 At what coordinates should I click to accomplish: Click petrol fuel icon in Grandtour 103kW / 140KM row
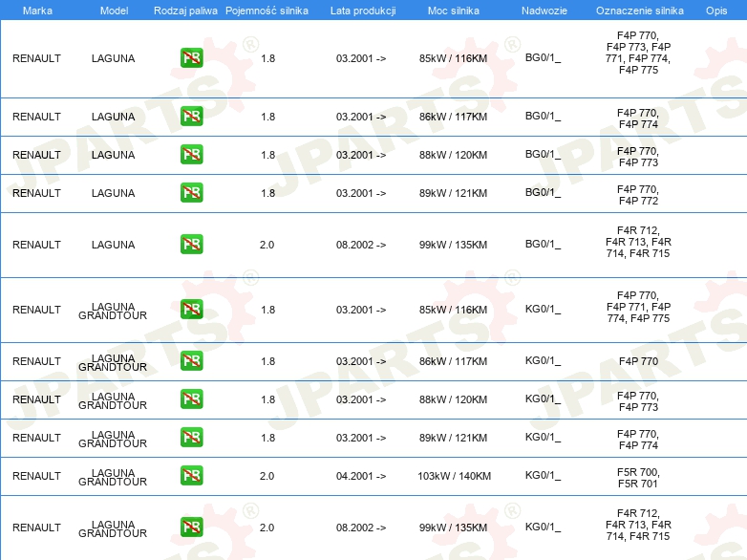[x=191, y=475]
